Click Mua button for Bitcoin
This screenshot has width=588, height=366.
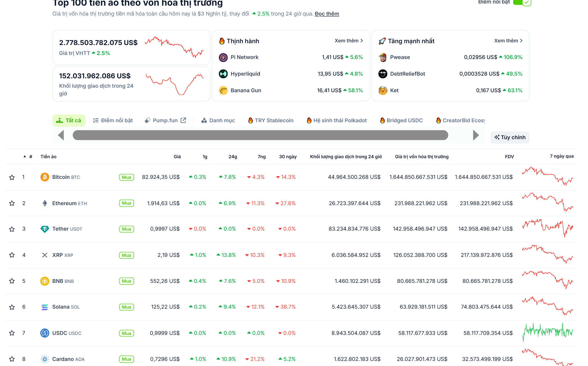127,177
